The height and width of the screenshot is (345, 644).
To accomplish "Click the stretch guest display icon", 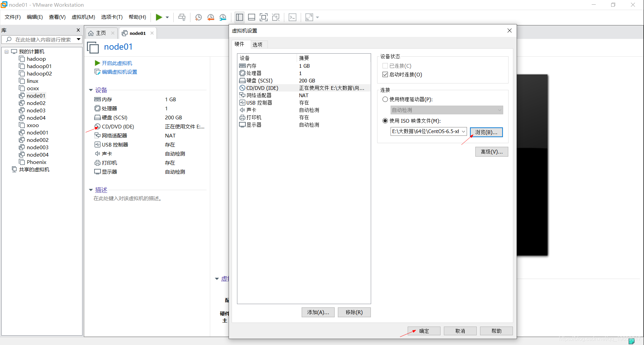I will pos(309,17).
